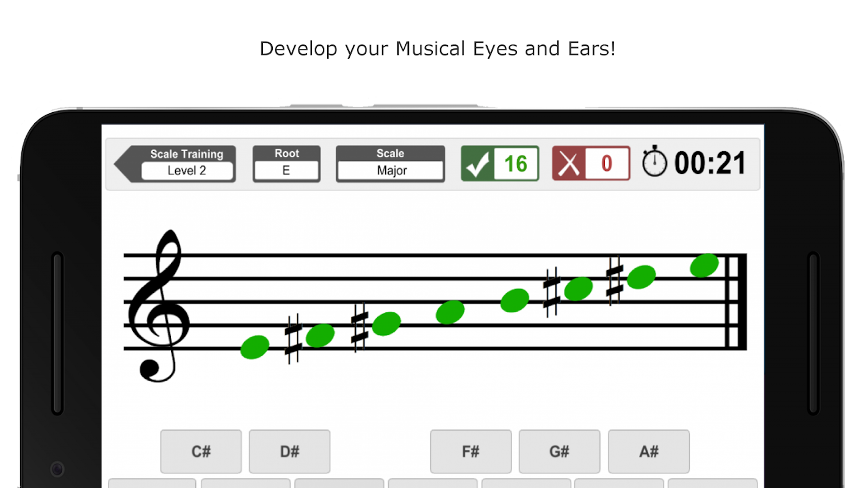The height and width of the screenshot is (488, 868).
Task: Click the wrong count showing 0
Action: pos(607,163)
